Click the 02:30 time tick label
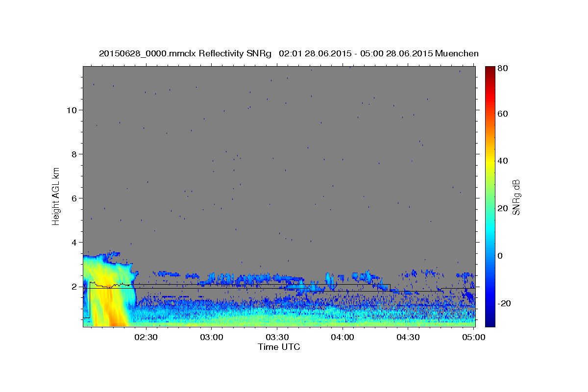The image size is (588, 392). [146, 337]
